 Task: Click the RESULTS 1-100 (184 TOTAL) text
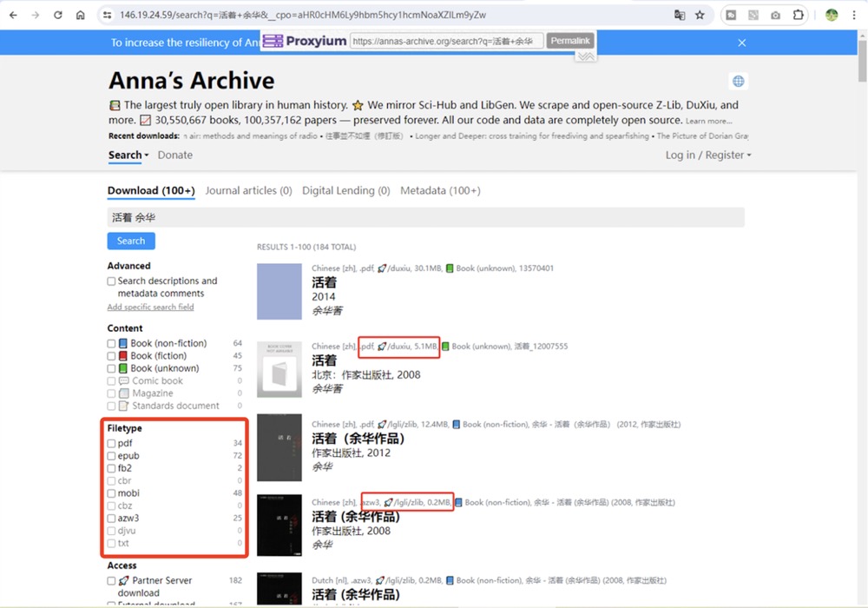pyautogui.click(x=306, y=247)
